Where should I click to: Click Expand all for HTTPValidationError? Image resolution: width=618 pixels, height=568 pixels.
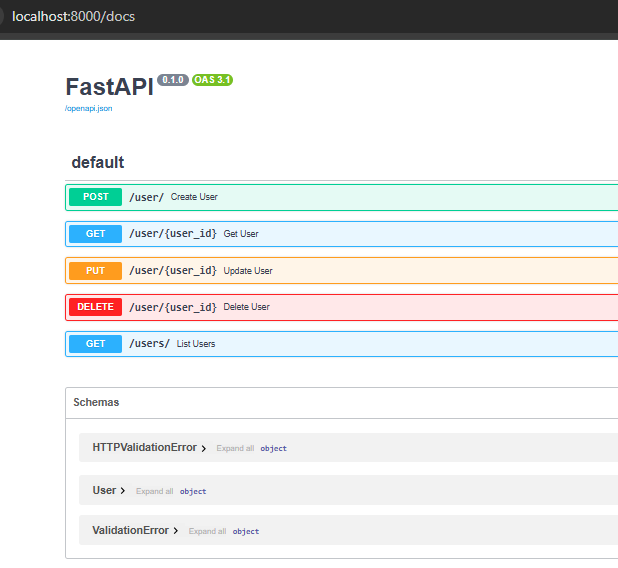pos(235,449)
